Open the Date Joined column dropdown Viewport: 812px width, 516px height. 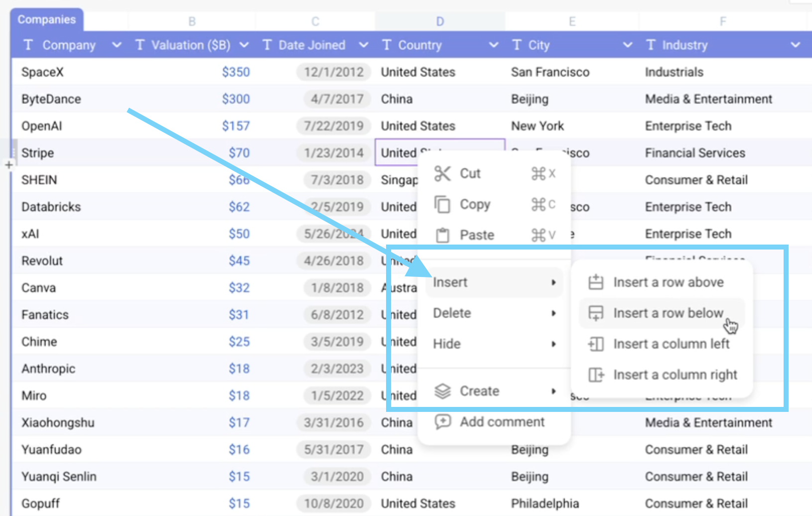(364, 45)
